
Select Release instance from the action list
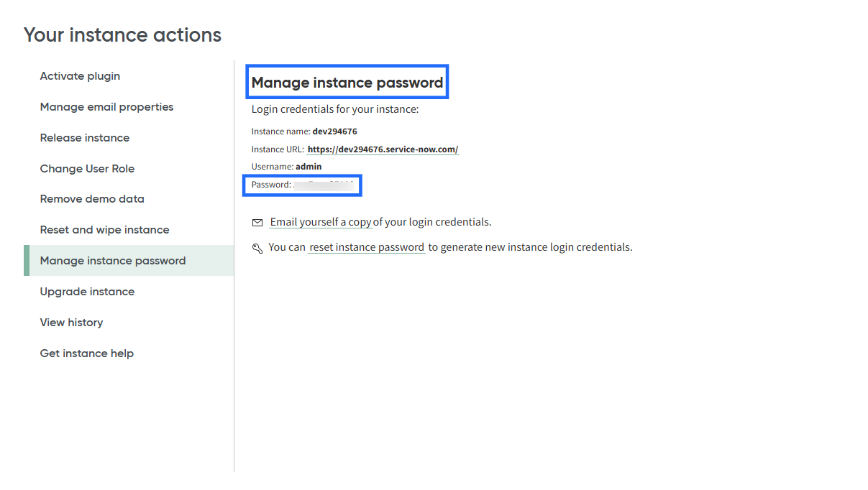coord(84,137)
